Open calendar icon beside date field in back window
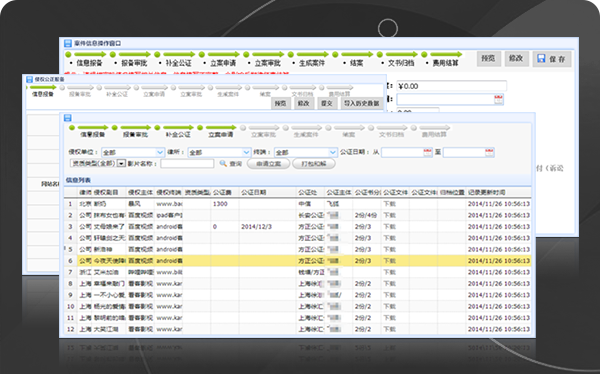This screenshot has width=600, height=374. click(498, 100)
